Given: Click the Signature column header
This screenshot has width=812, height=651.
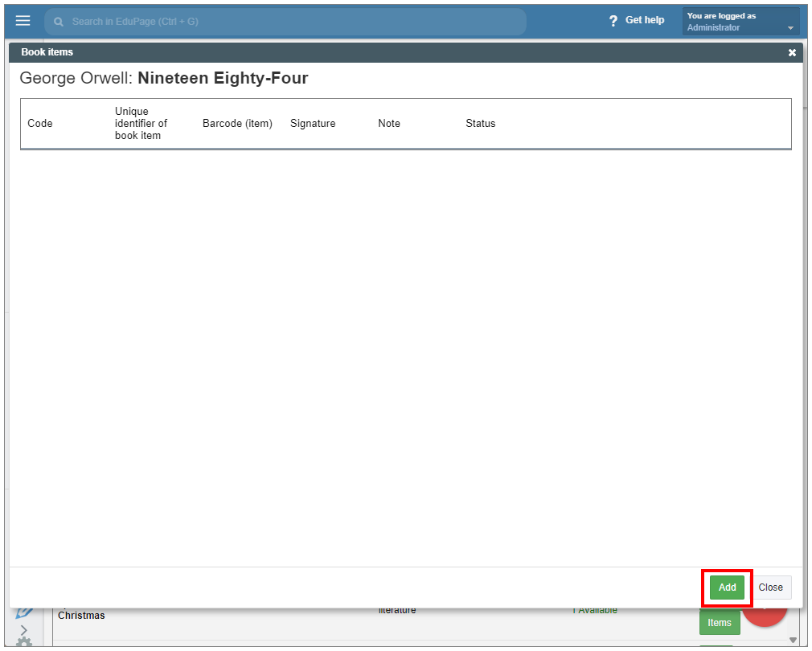Looking at the screenshot, I should [x=313, y=124].
